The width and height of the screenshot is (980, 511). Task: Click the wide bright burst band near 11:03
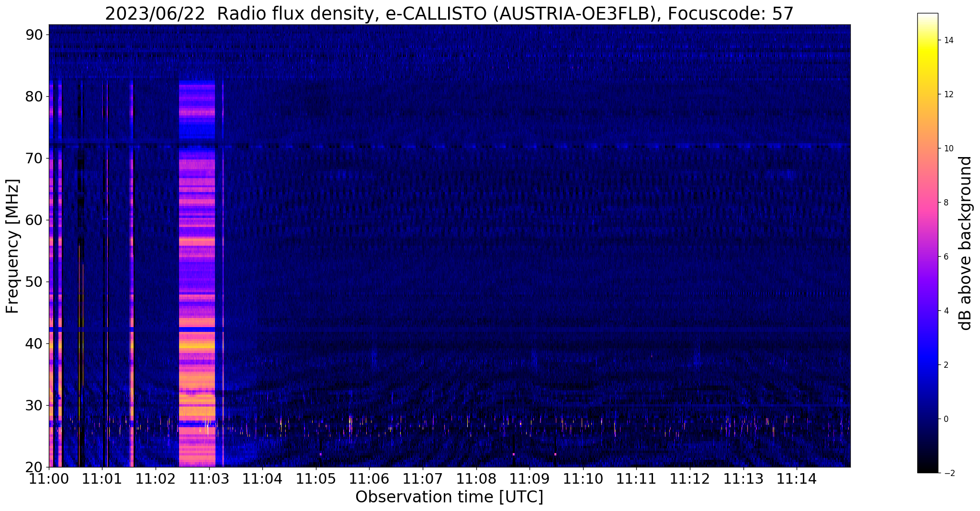[x=197, y=274]
